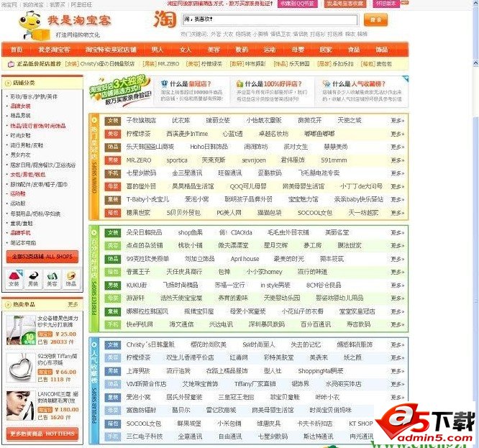Click the green 女装 tag in perfect shops

113,233
